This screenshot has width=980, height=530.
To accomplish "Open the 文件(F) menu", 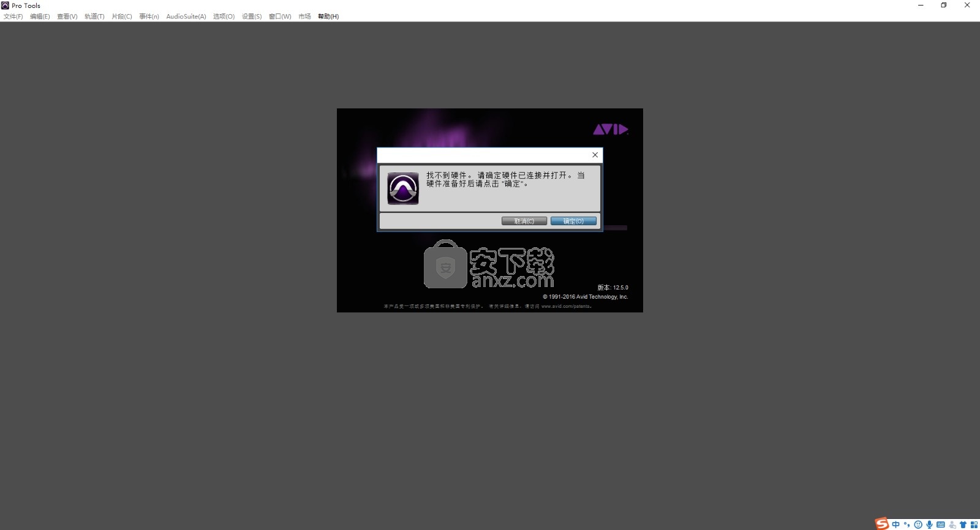I will (x=13, y=17).
